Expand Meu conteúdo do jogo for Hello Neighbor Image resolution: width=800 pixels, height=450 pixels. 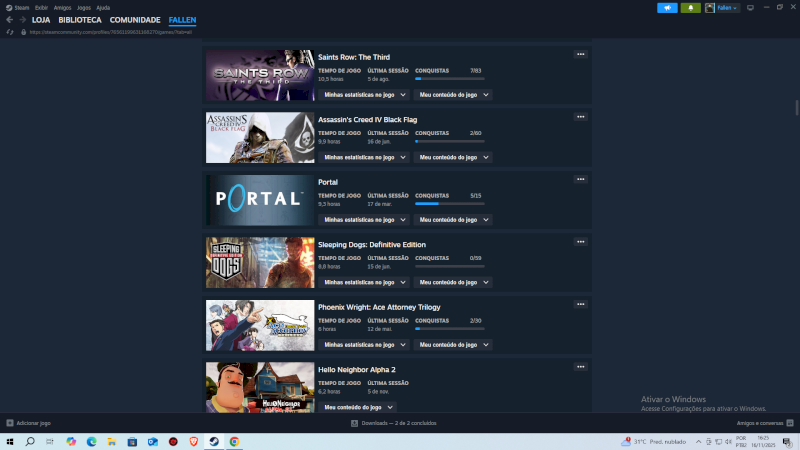[x=358, y=407]
